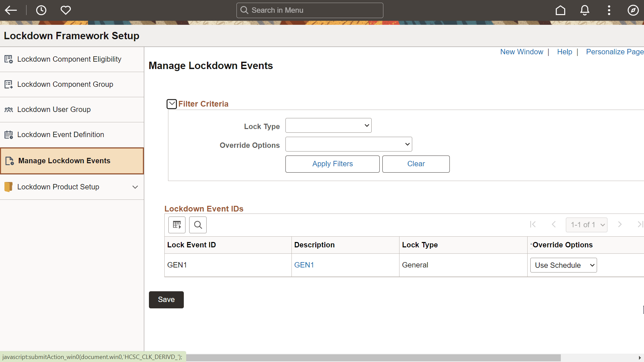Open the Use Schedule dropdown for GEN1

point(563,265)
